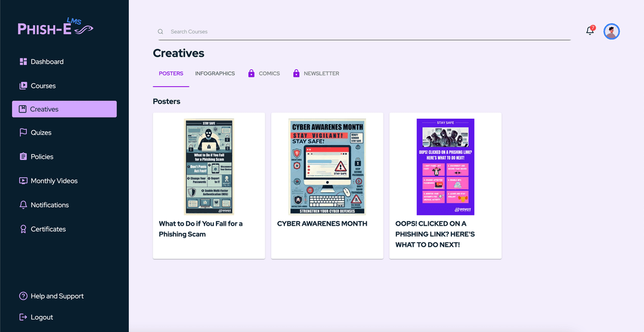Click into the Search Courses field
Image resolution: width=644 pixels, height=332 pixels.
(365, 32)
